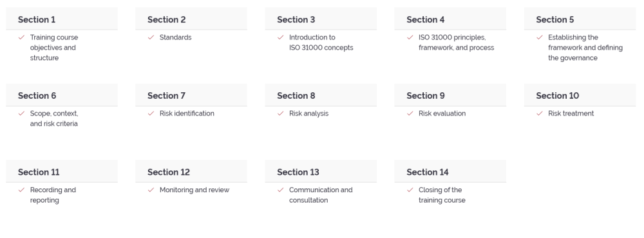Click checkmark beside Risk treatment
This screenshot has height=238, width=644.
pos(540,114)
